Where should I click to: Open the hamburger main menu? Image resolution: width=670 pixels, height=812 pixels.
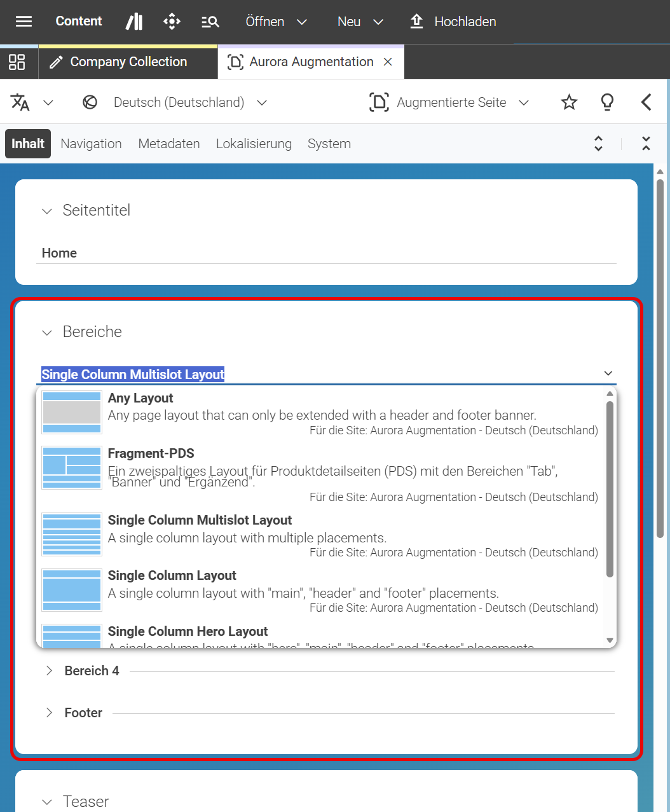[24, 22]
